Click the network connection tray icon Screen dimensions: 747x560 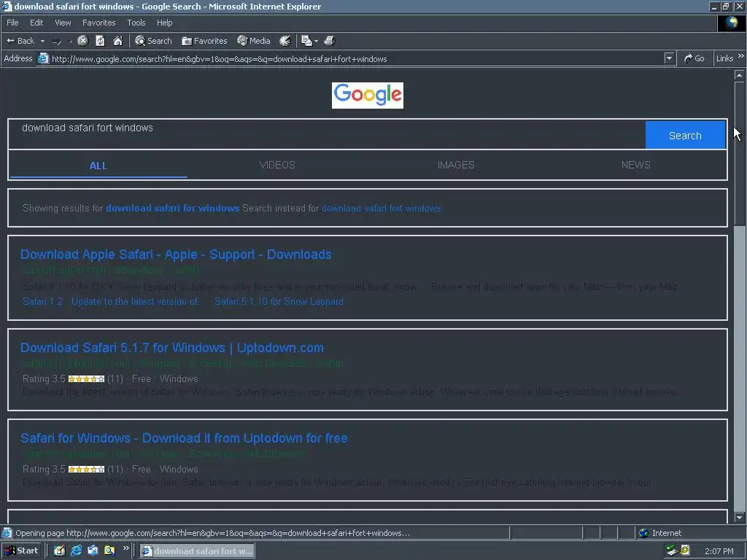[672, 551]
